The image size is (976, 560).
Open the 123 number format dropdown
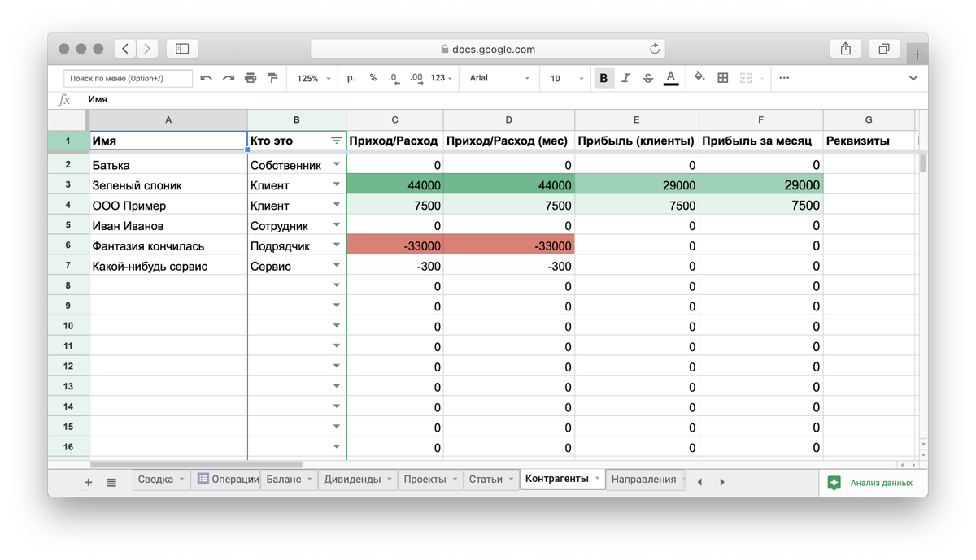(442, 78)
